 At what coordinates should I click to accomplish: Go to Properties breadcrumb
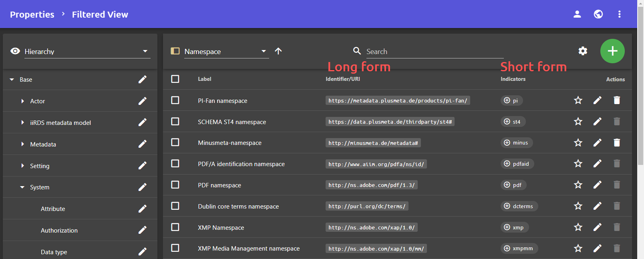[32, 14]
